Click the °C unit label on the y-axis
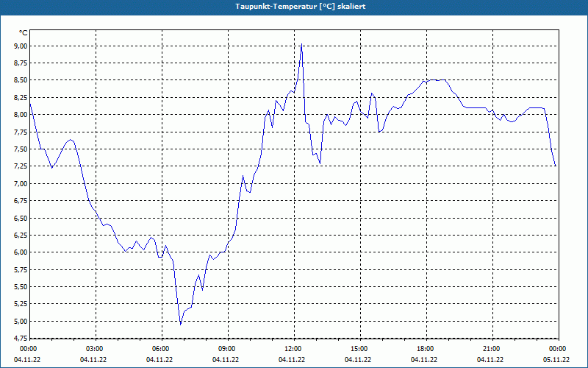This screenshot has width=588, height=368. [24, 33]
